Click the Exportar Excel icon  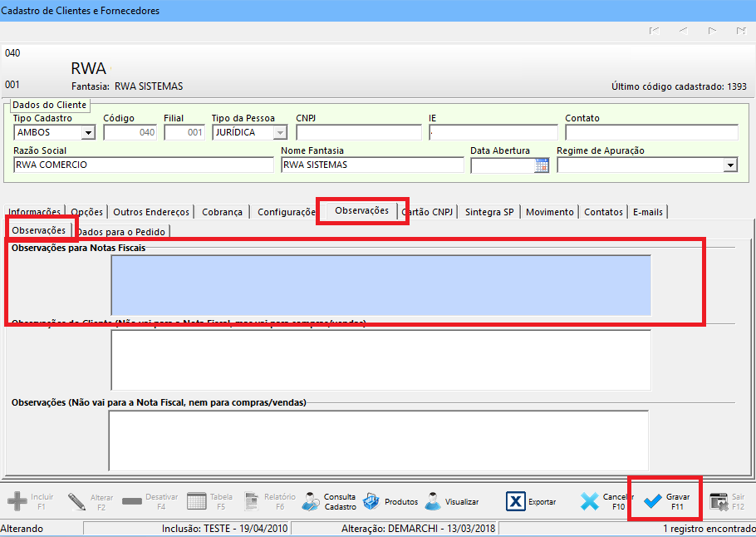pos(515,501)
